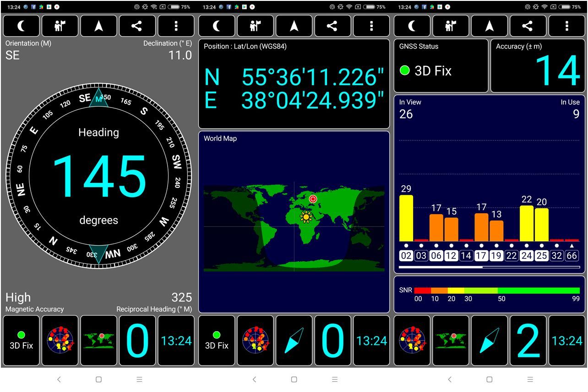This screenshot has width=588, height=392.
Task: Tap navigation arrow icon on the position screen
Action: (x=294, y=26)
